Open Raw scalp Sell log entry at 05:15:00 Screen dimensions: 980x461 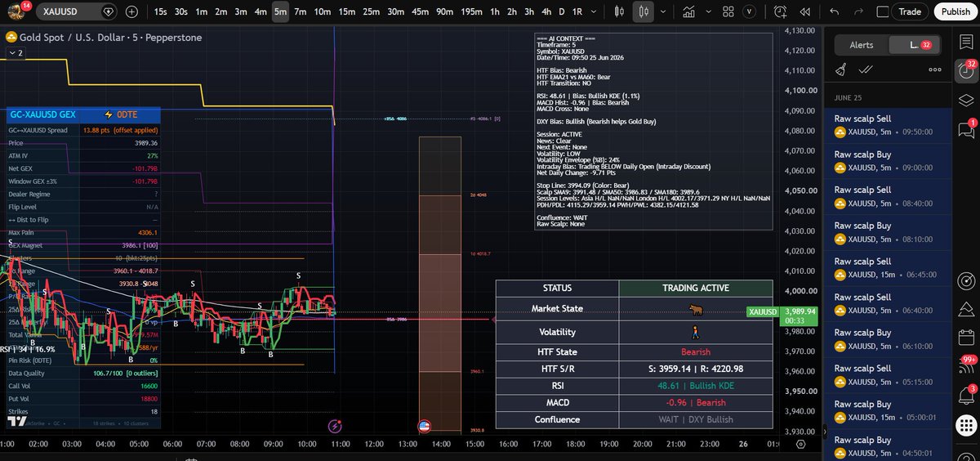(x=887, y=375)
